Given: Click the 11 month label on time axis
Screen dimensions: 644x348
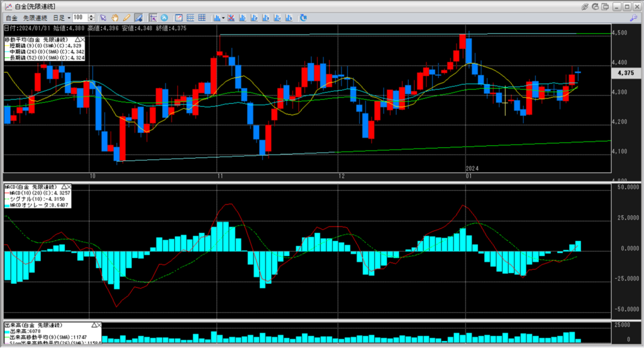Looking at the screenshot, I should point(220,176).
